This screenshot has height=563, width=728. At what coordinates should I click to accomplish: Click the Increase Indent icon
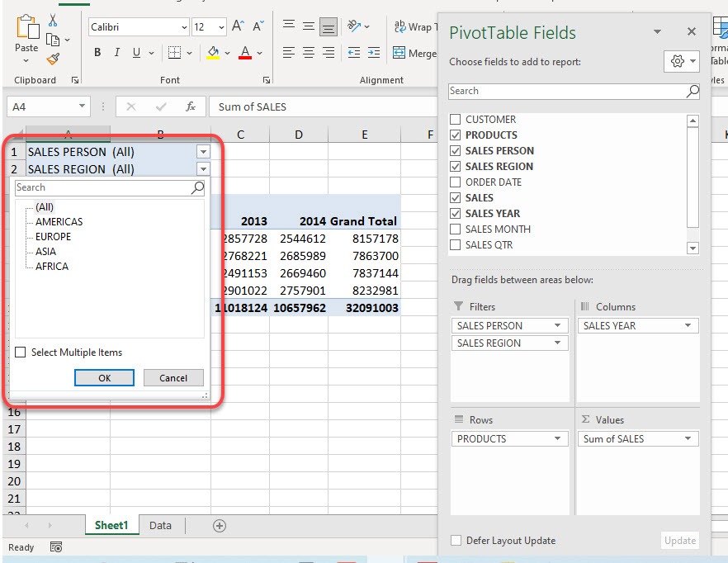pyautogui.click(x=374, y=53)
